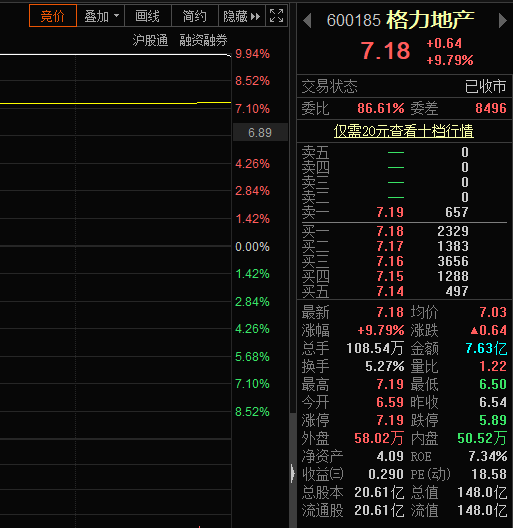Select the 画线 drawing tool
513x528 pixels.
[148, 15]
